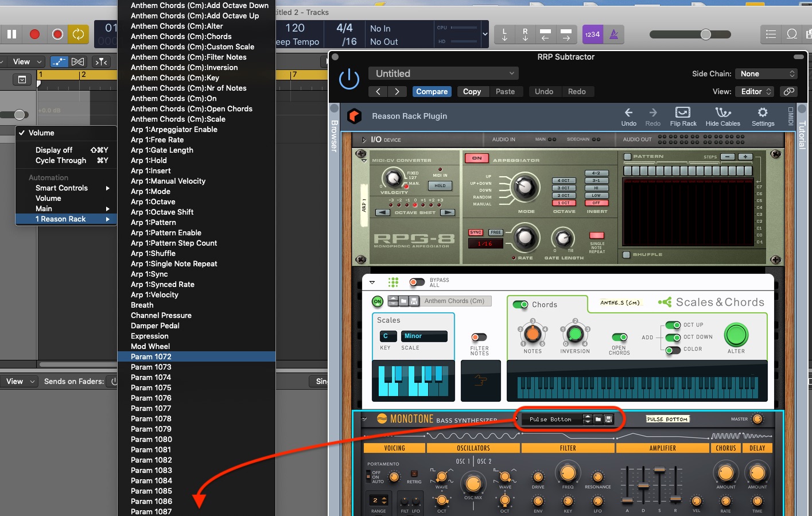Viewport: 812px width, 516px height.
Task: Click the arpeggiator HOLD button
Action: pos(440,185)
